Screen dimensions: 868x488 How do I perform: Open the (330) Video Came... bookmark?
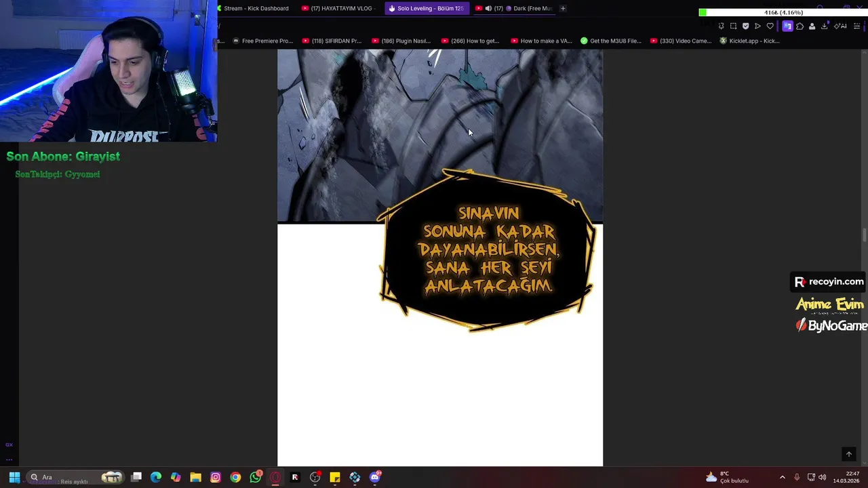pyautogui.click(x=680, y=41)
